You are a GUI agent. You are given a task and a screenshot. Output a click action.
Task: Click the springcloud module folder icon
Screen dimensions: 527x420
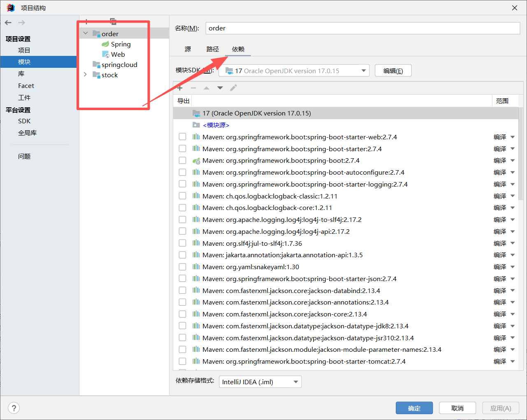[96, 65]
